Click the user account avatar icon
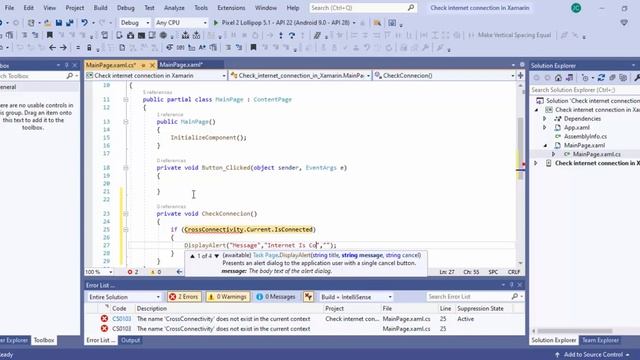The image size is (640, 360). click(576, 8)
